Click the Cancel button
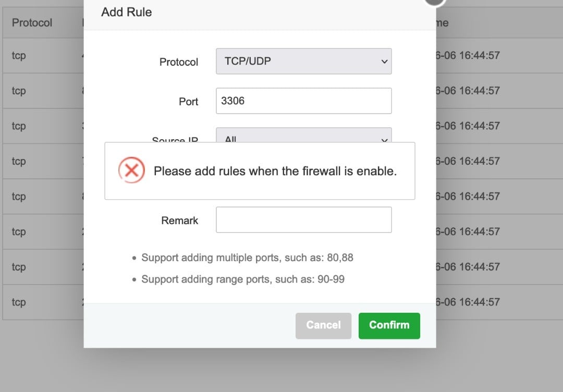This screenshot has width=563, height=392. pyautogui.click(x=323, y=325)
